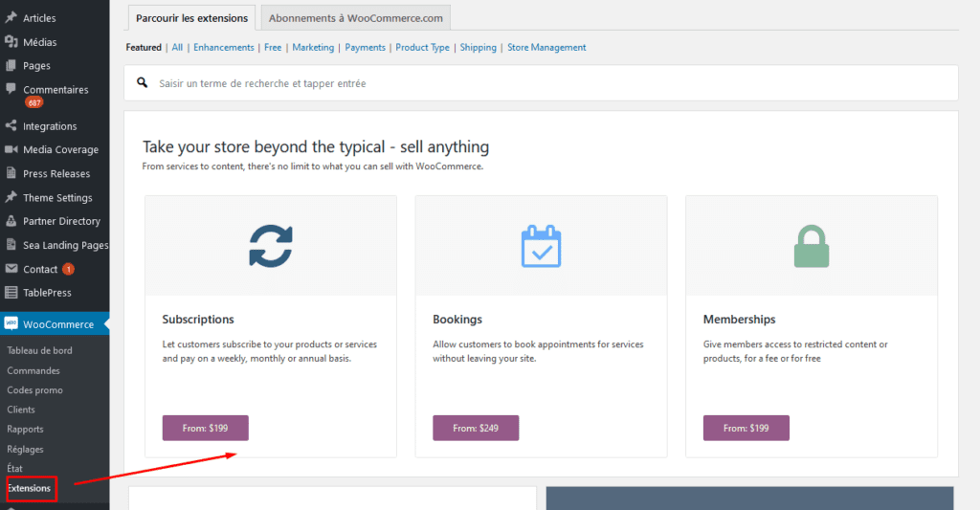
Task: Click the Pages icon in sidebar
Action: [x=11, y=65]
